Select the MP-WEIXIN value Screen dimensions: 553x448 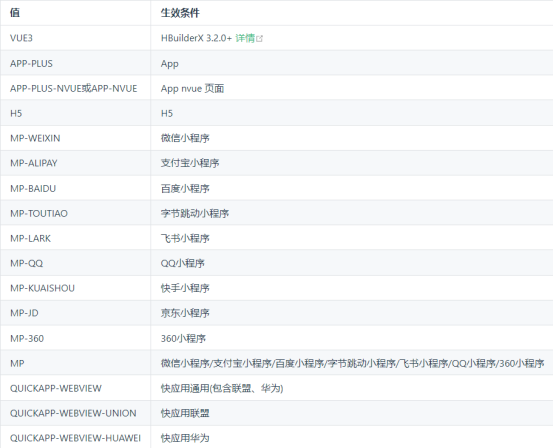pos(35,138)
